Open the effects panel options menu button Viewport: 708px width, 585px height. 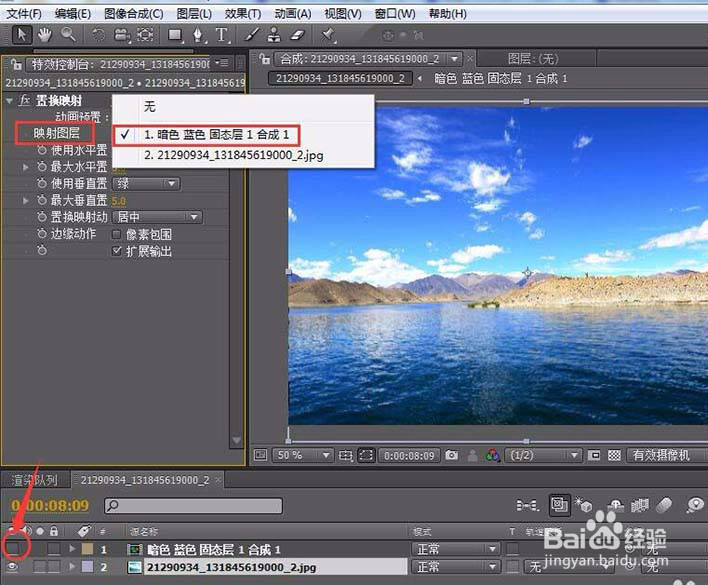(222, 62)
